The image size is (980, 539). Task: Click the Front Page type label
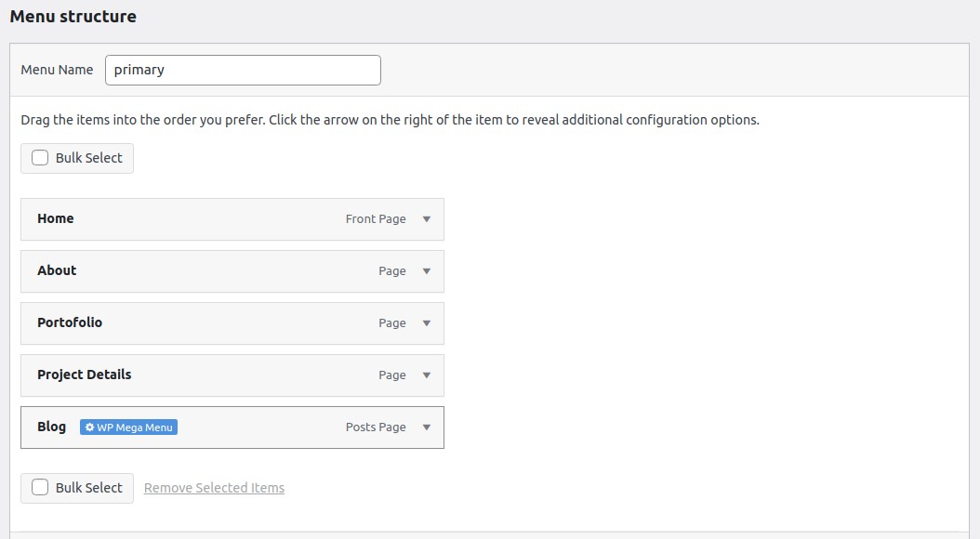[376, 219]
